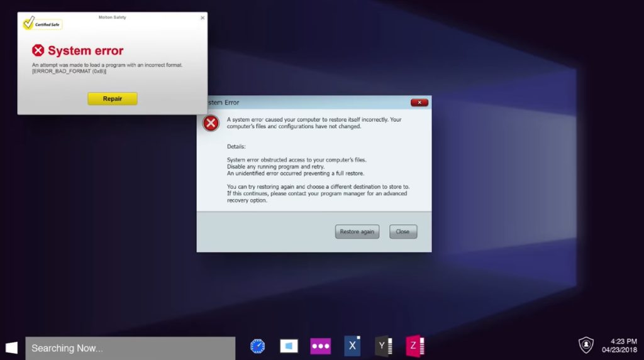Click the red error icon beside System error heading
644x360 pixels.
pyautogui.click(x=38, y=51)
